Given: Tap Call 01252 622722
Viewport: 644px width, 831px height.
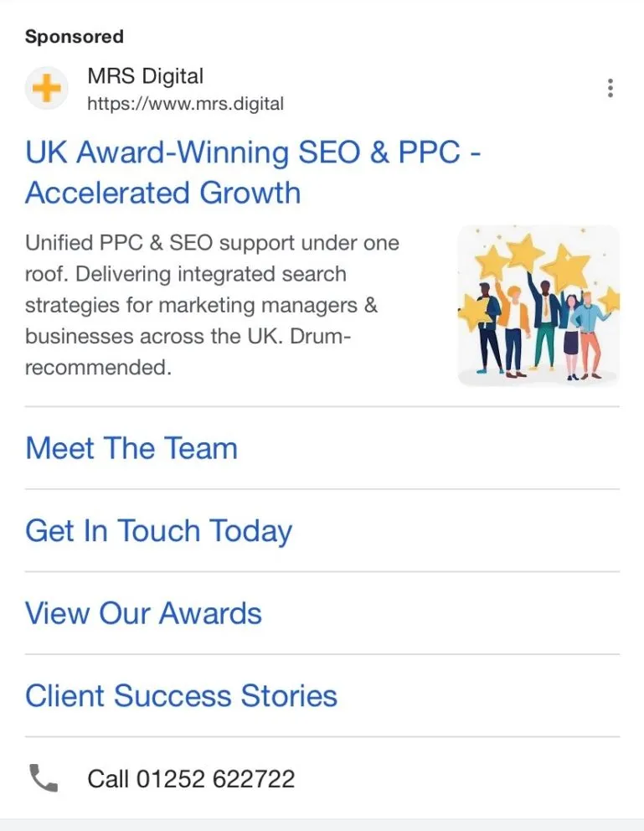Looking at the screenshot, I should point(191,779).
